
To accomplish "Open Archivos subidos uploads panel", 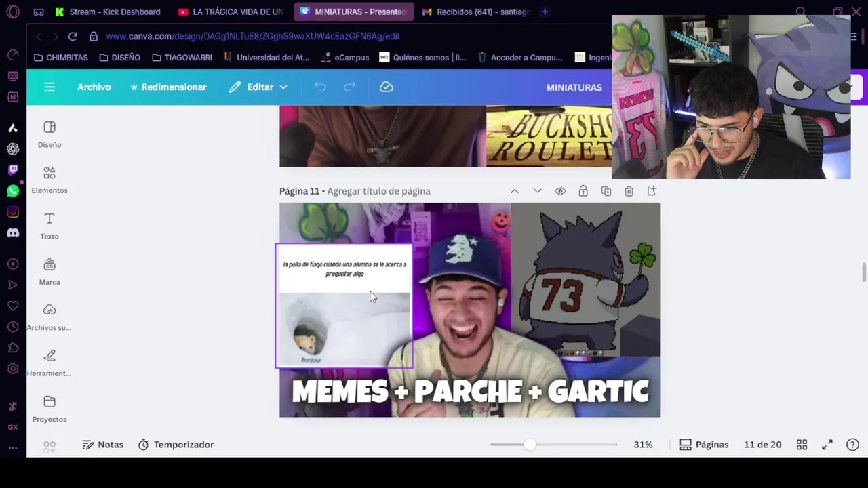I will [x=50, y=317].
